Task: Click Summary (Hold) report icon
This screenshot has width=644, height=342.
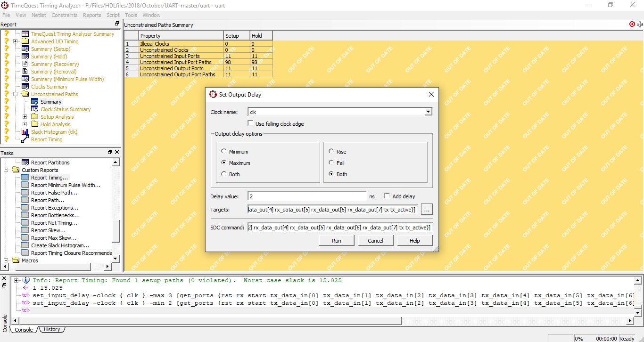Action: pos(25,57)
